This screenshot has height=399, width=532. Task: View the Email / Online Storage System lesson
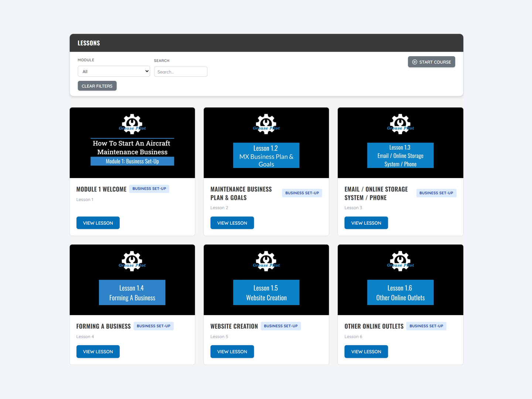366,223
